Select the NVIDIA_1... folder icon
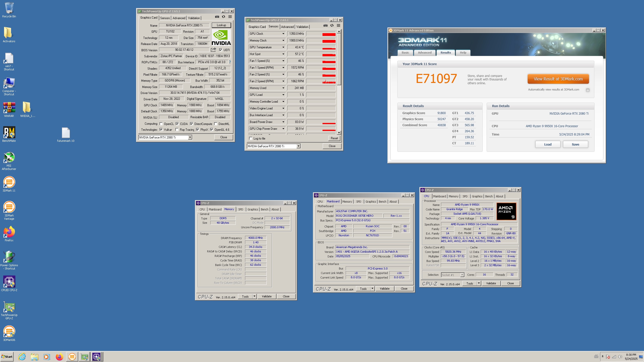The image size is (644, 362). tap(27, 110)
